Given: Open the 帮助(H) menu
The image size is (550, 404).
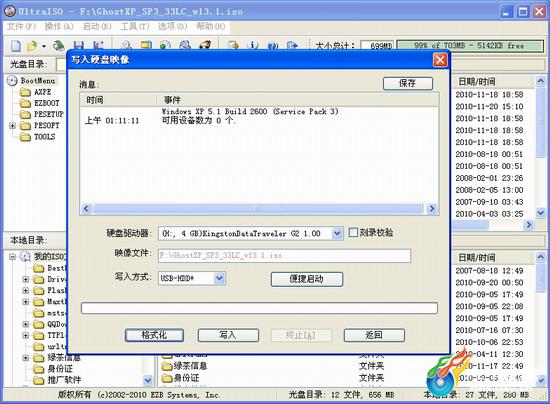Looking at the screenshot, I should pyautogui.click(x=210, y=26).
